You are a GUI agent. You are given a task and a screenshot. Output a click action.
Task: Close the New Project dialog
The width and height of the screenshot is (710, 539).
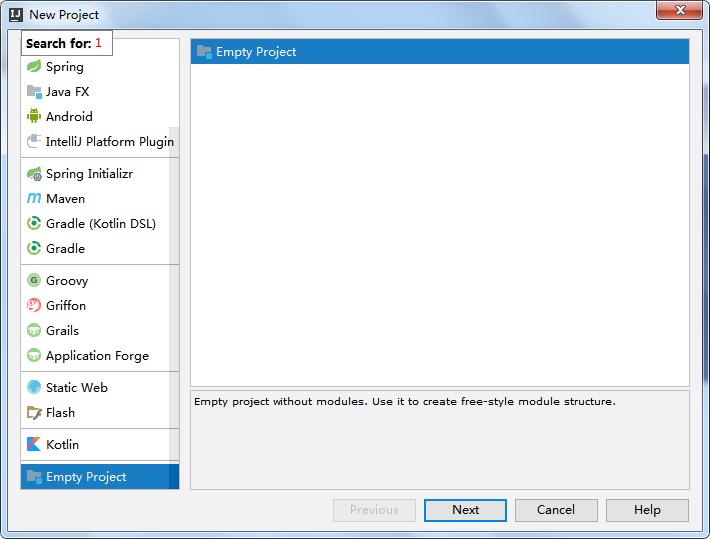(680, 10)
